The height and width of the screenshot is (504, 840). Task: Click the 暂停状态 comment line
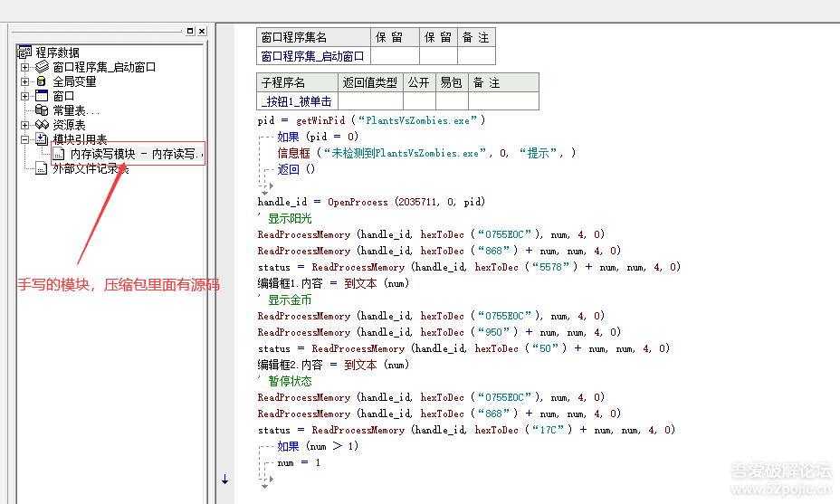285,381
